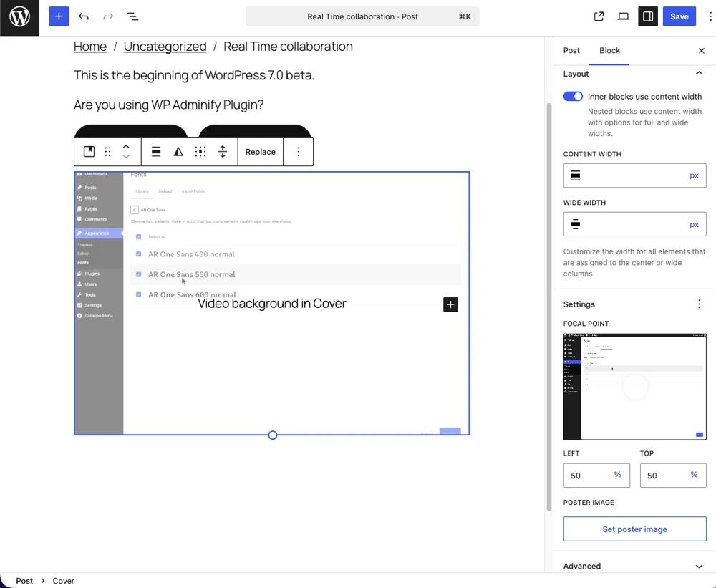This screenshot has height=588, width=716.
Task: Change the Content Width px unit
Action: pyautogui.click(x=694, y=175)
